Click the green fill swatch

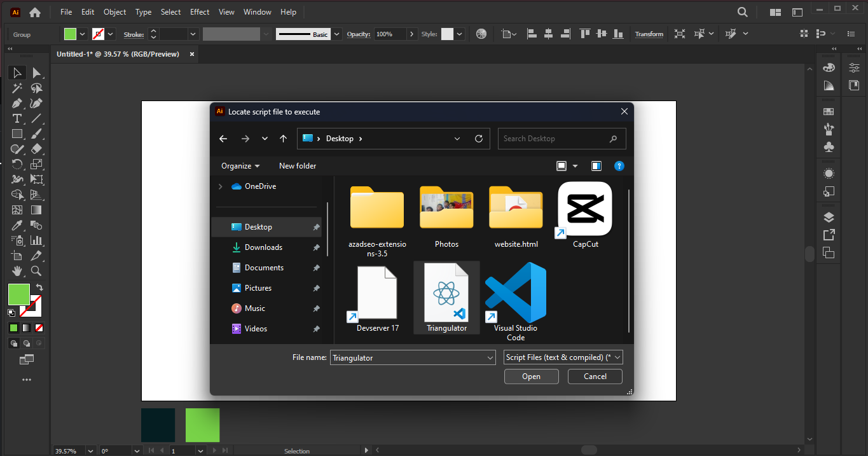tap(19, 294)
